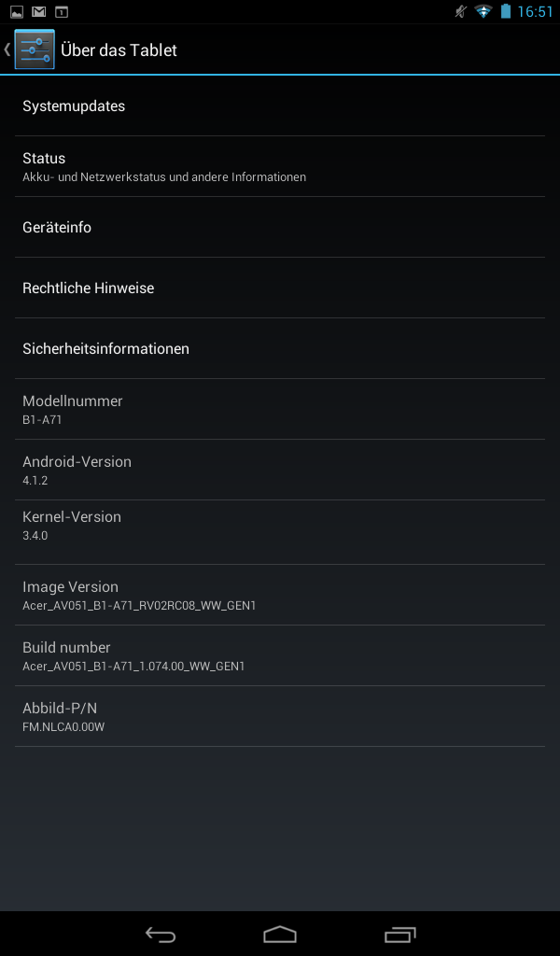The image size is (560, 956).
Task: Tap the muted sound status icon
Action: (x=461, y=11)
